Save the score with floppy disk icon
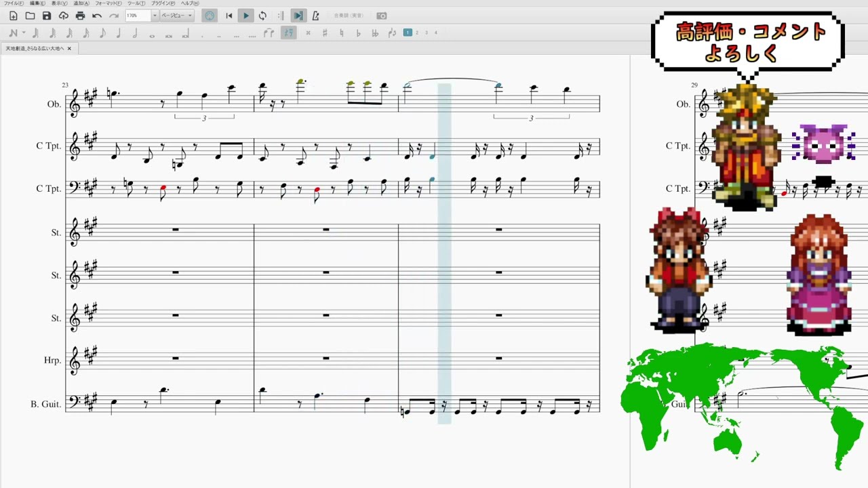The width and height of the screenshot is (868, 488). coord(47,16)
